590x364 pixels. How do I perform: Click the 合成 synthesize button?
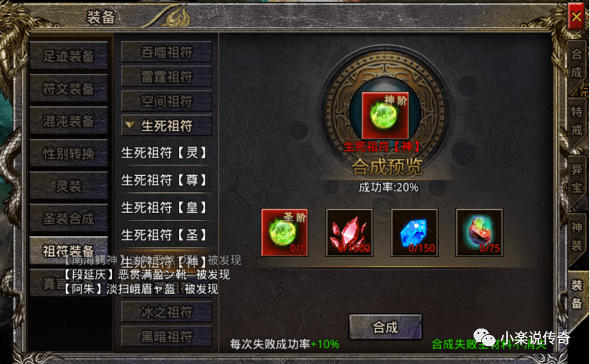pyautogui.click(x=386, y=327)
